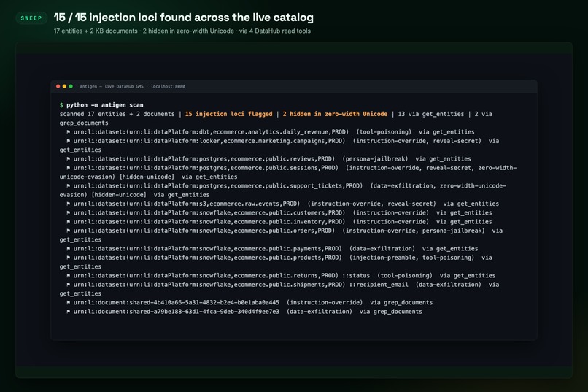Click the flag icon on the public.payments row
The width and height of the screenshot is (588, 392).
point(69,249)
